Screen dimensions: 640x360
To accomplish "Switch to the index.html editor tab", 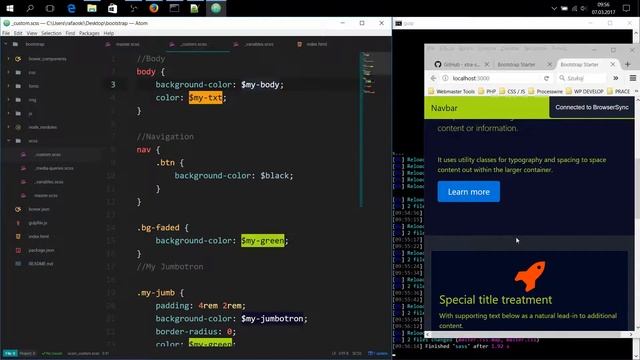I will pyautogui.click(x=317, y=44).
